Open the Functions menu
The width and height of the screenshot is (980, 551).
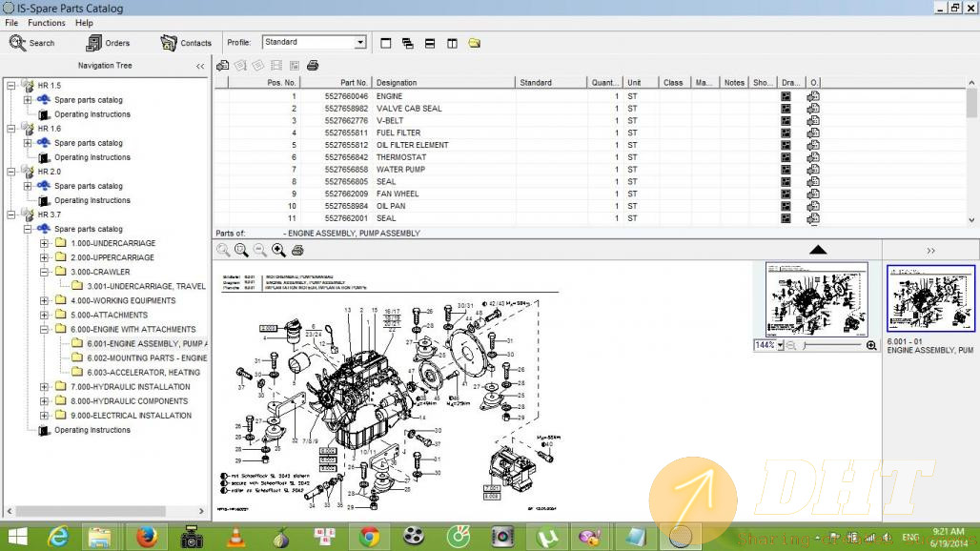[47, 23]
